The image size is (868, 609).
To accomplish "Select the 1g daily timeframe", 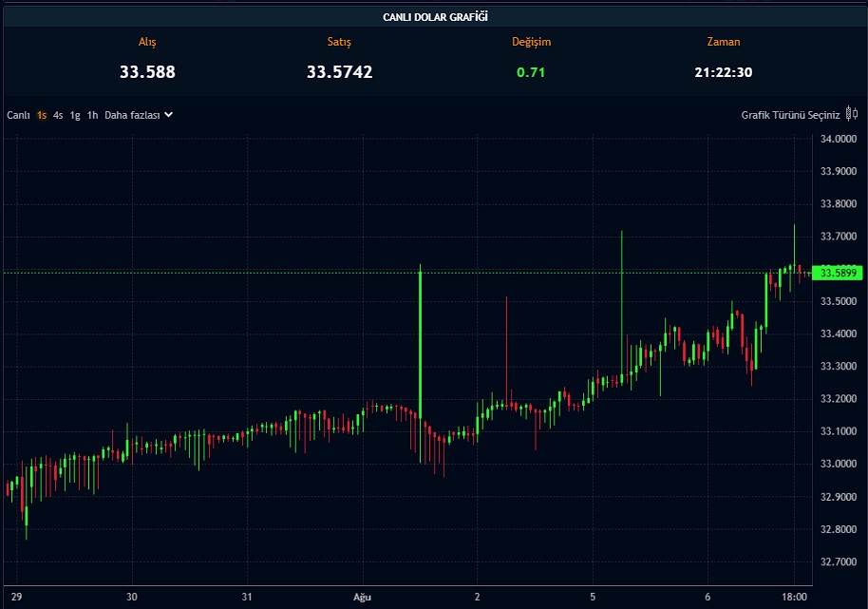I will 75,115.
